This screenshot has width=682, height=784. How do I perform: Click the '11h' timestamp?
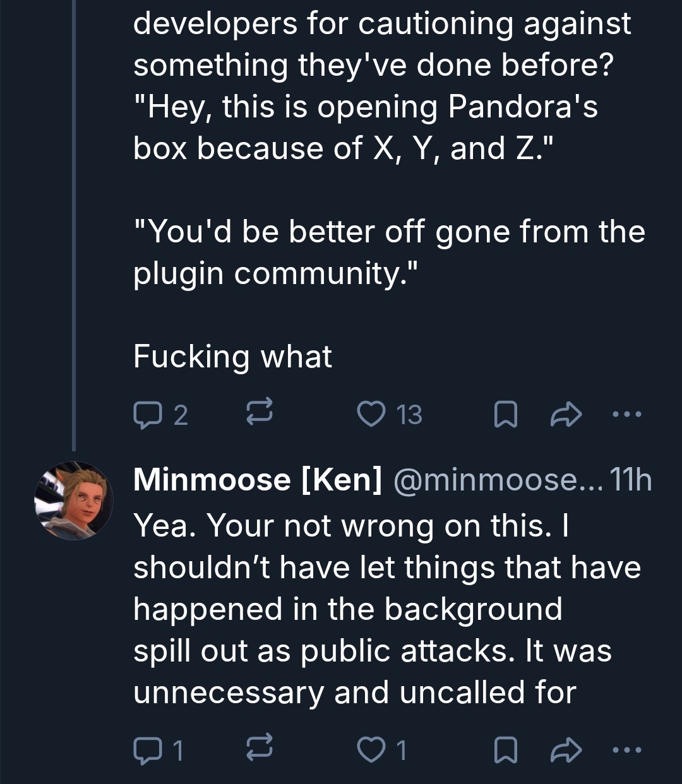tap(630, 480)
